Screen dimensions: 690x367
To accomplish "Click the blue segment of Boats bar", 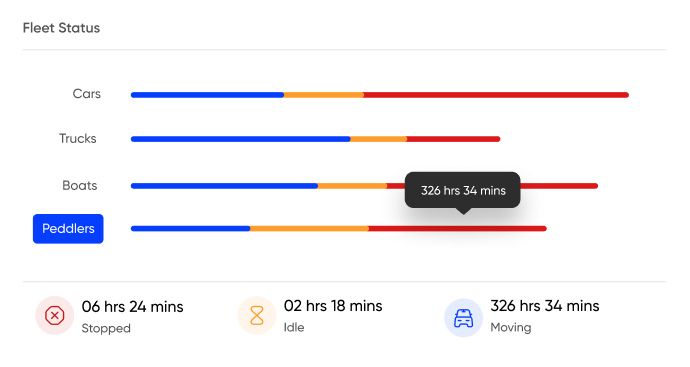I will click(224, 186).
